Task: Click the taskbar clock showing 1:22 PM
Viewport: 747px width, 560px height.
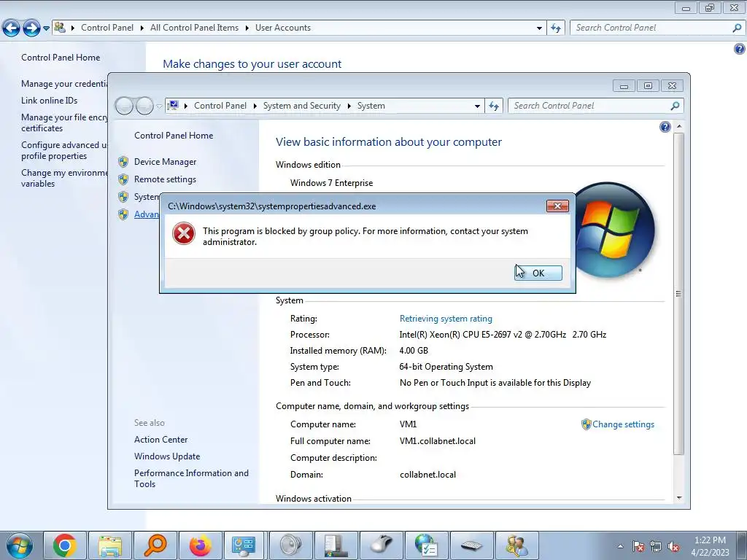Action: point(709,545)
